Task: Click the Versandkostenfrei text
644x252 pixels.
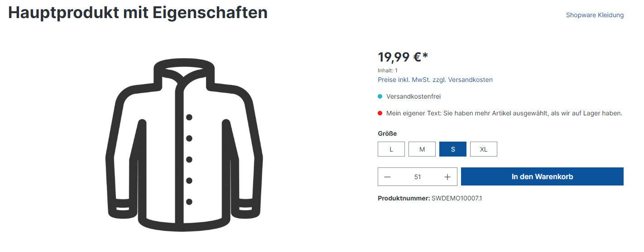Action: click(x=413, y=96)
